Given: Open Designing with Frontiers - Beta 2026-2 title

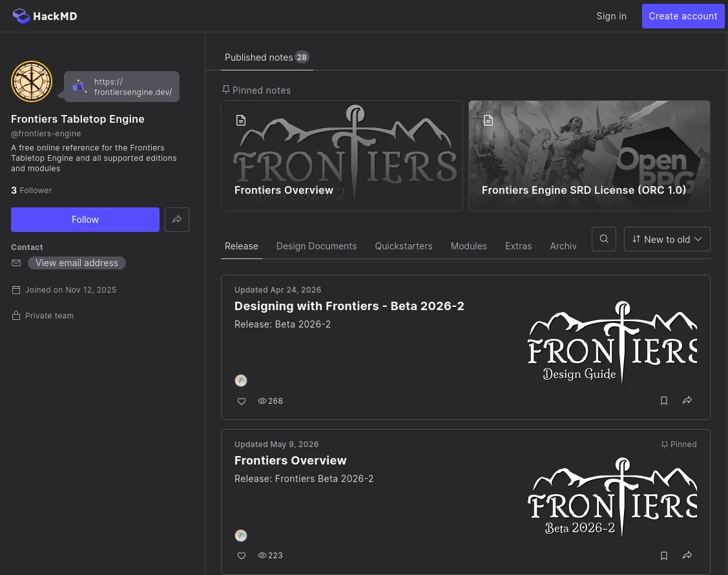Looking at the screenshot, I should pyautogui.click(x=349, y=306).
